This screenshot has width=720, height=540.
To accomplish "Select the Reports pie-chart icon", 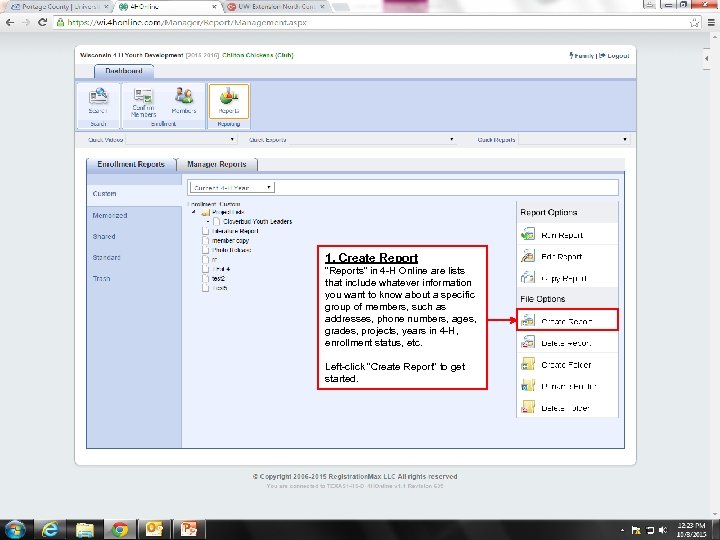I will point(229,100).
